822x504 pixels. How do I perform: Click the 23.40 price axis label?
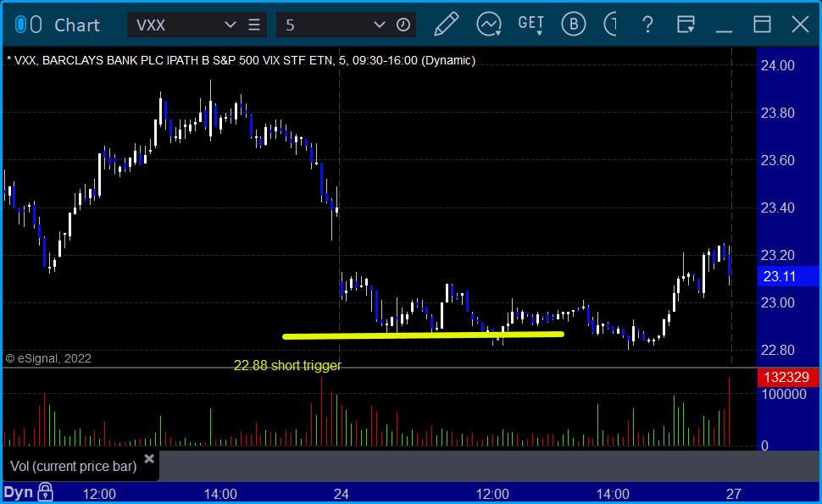point(777,208)
